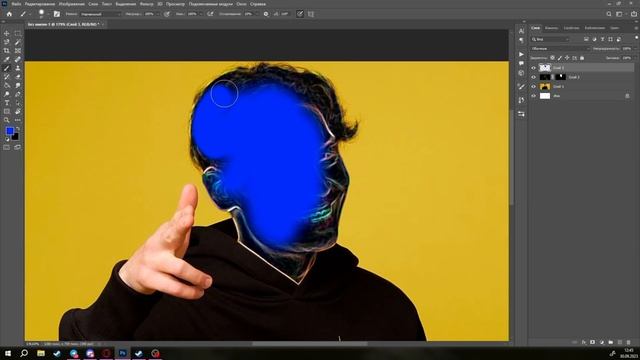Open brush preset picker dropdown arrow
Viewport: 640px width, 360px height.
(x=48, y=14)
